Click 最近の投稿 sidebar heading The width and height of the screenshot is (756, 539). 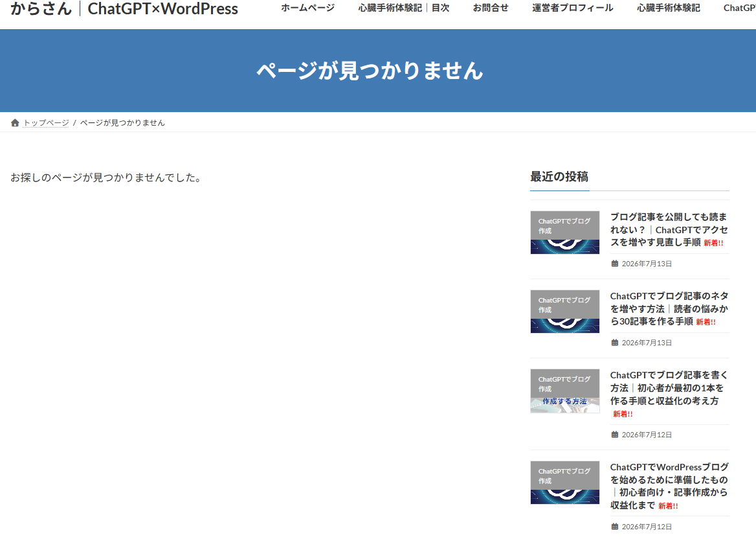[x=559, y=177]
